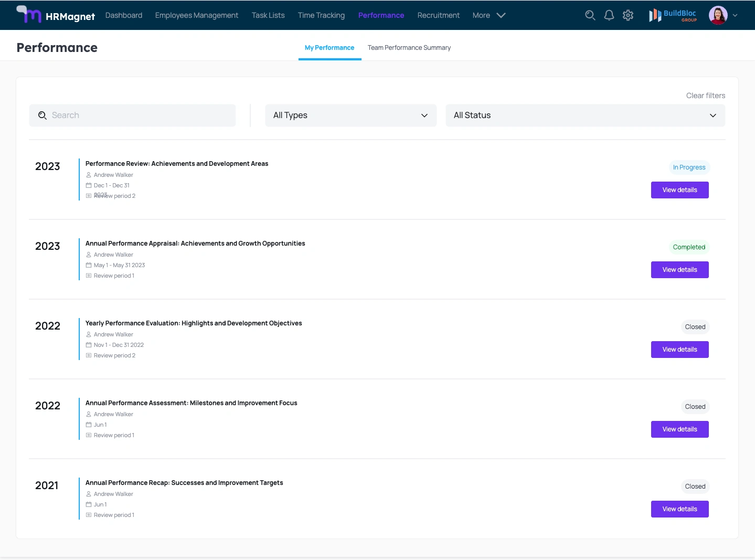Click the Clear filters link

coord(706,96)
